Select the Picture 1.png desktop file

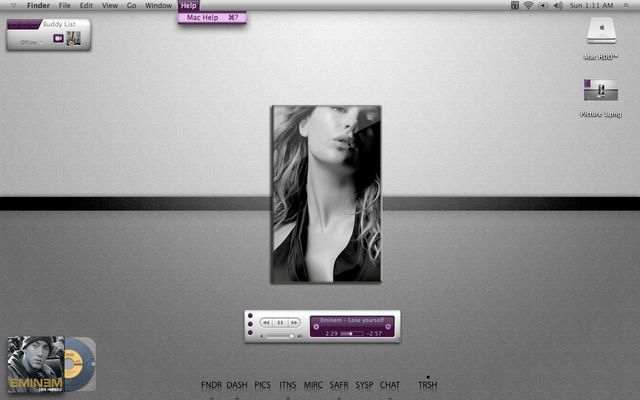(x=600, y=90)
